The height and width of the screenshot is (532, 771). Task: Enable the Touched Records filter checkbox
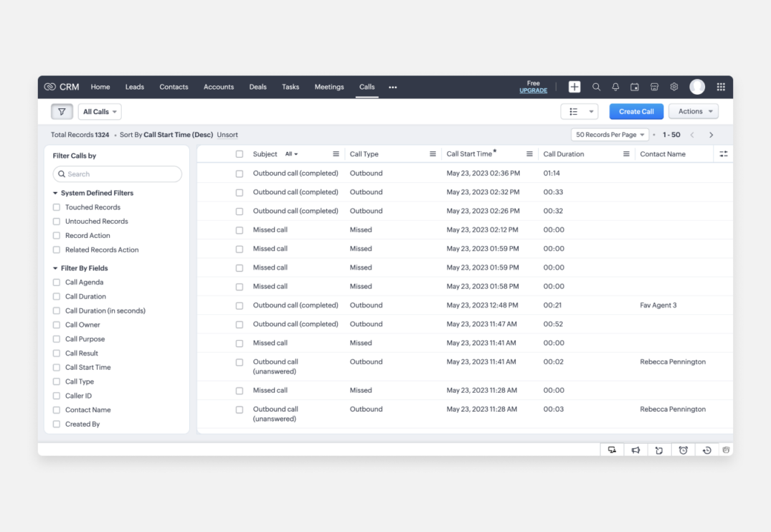pyautogui.click(x=57, y=207)
